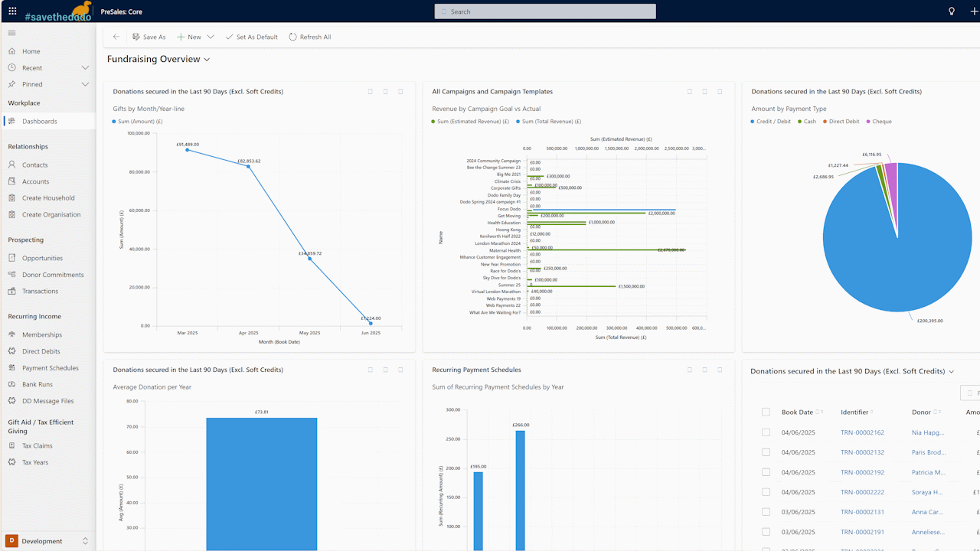Click the Credit / Debit legend swatch
This screenshot has width=980, height=551.
pyautogui.click(x=753, y=122)
